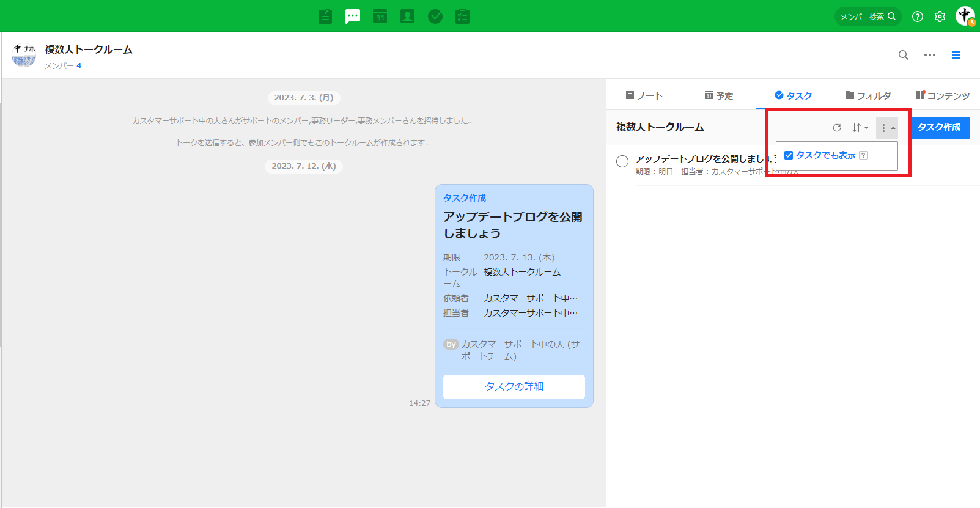Open the Calendar icon in top bar
Image resolution: width=980 pixels, height=508 pixels.
(380, 17)
